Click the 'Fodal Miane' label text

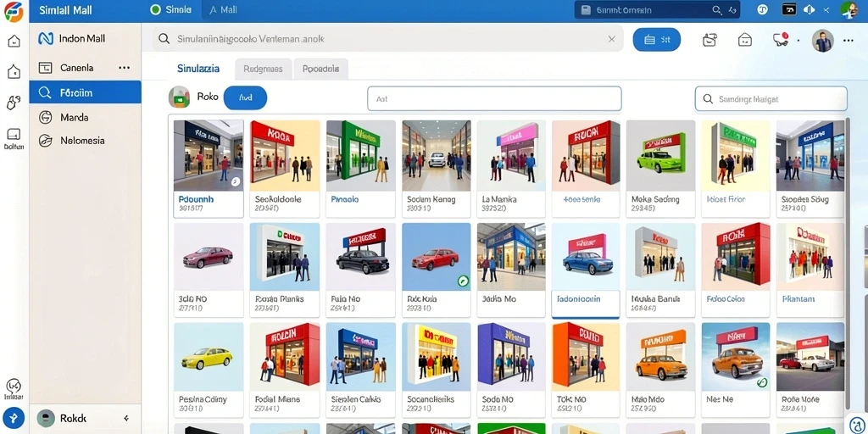click(x=277, y=398)
